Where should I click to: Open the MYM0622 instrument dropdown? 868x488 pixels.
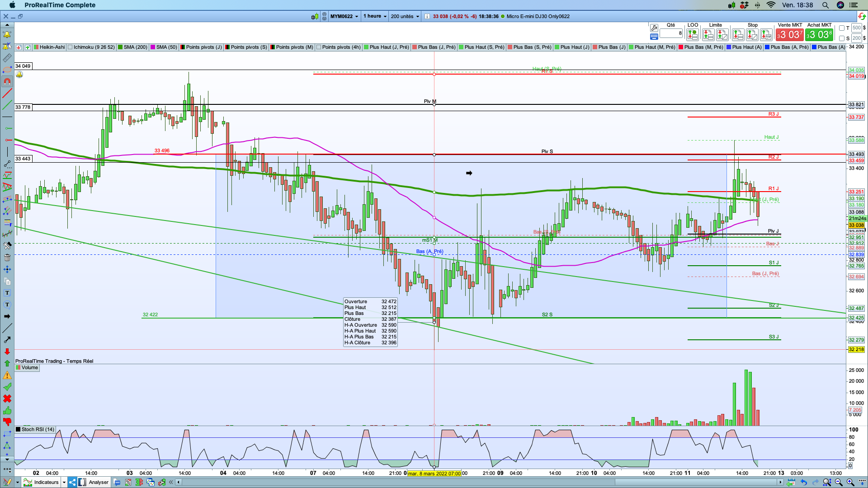(x=344, y=16)
